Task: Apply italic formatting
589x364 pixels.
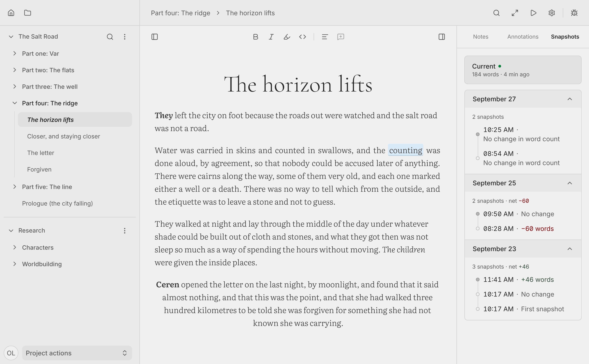Action: [271, 37]
